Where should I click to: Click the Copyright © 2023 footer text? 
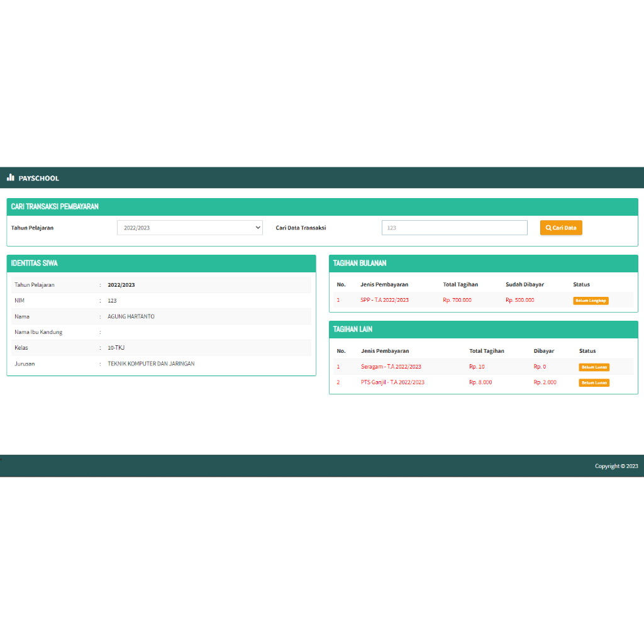pos(616,466)
